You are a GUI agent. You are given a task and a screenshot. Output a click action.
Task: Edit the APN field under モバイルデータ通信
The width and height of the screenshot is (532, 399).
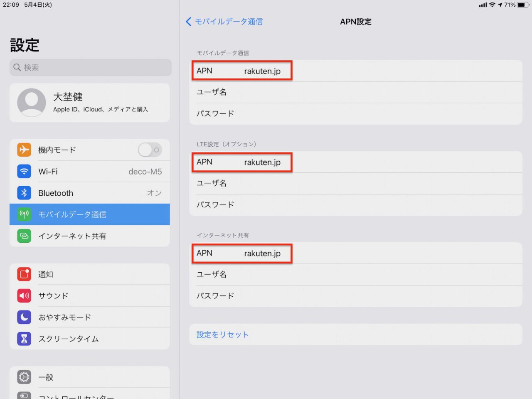click(355, 71)
